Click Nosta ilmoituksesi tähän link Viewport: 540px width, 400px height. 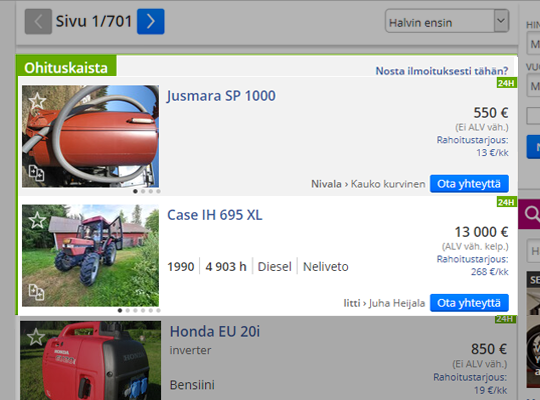pos(442,71)
